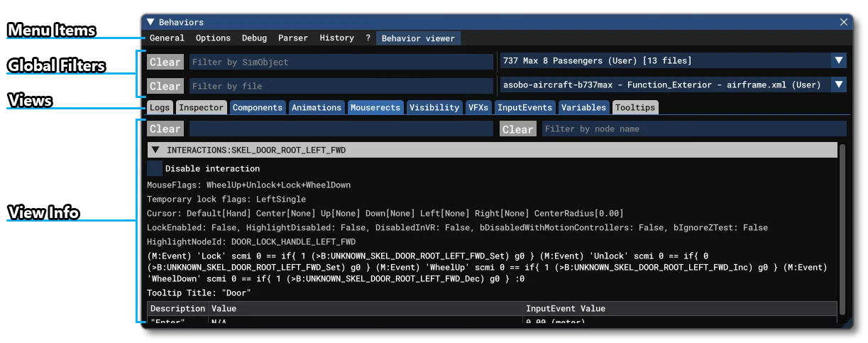Switch to the Tooltips tab
Viewport: 868px width, 343px height.
tap(635, 107)
